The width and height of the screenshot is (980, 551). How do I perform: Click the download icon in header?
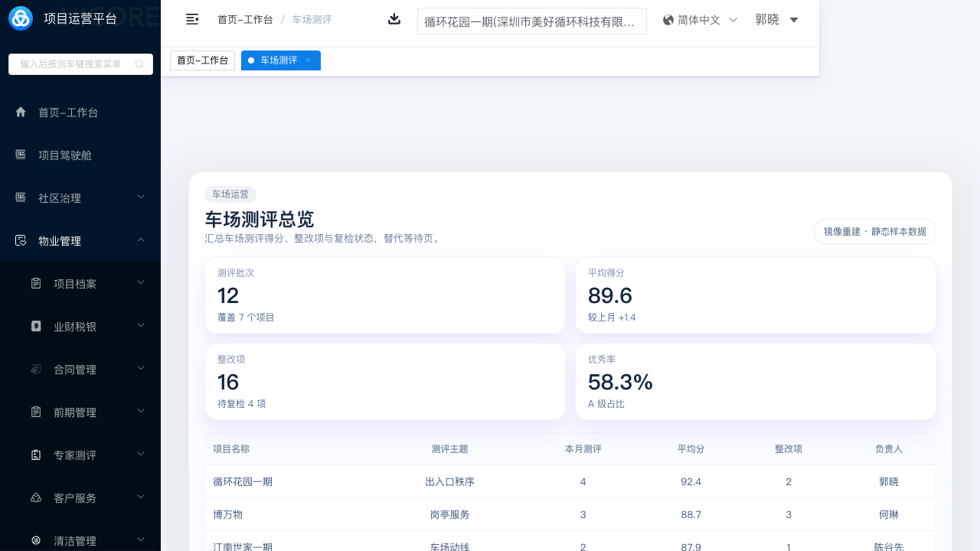pos(394,19)
